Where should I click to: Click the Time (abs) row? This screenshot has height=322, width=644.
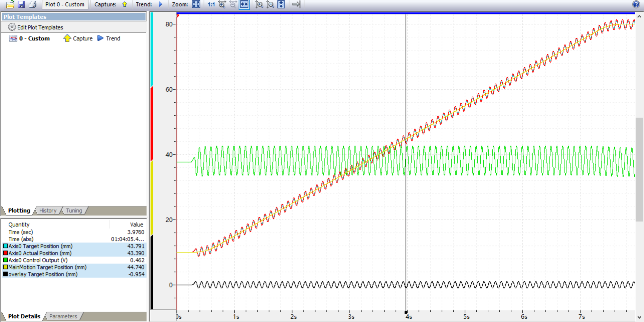point(74,239)
